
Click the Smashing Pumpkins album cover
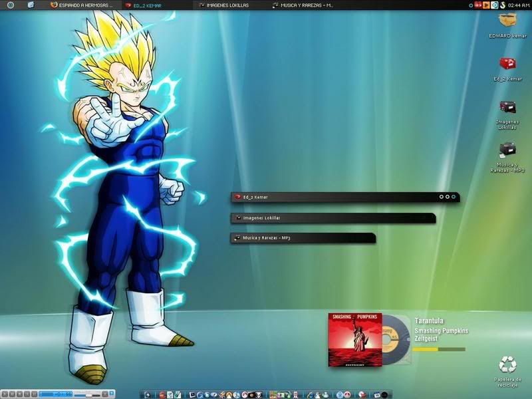click(x=355, y=340)
